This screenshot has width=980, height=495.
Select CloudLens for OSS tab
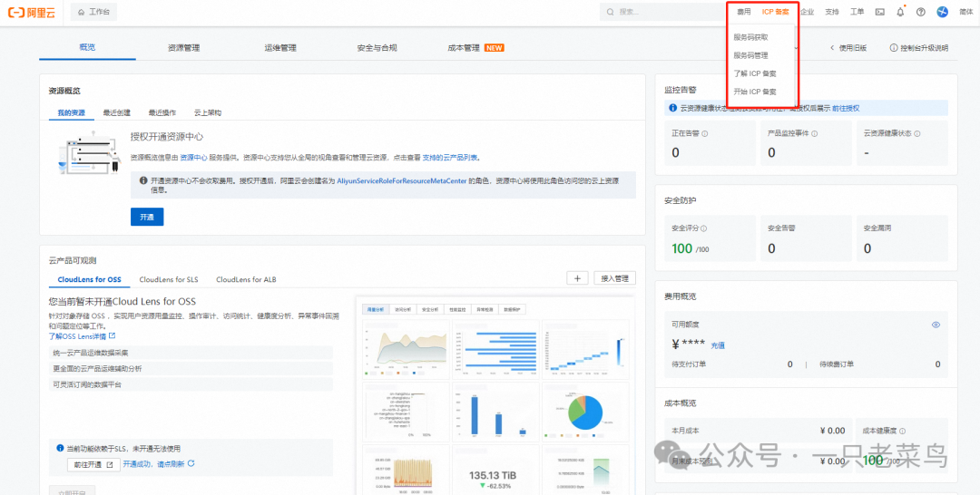89,279
